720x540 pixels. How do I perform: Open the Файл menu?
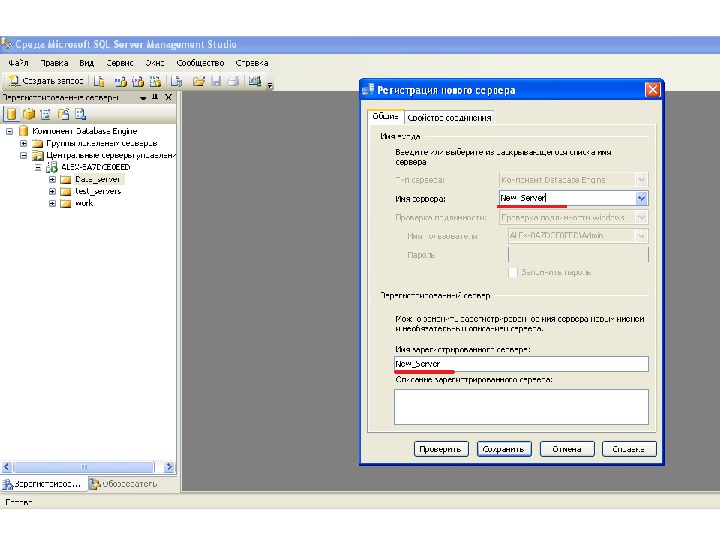(x=18, y=63)
